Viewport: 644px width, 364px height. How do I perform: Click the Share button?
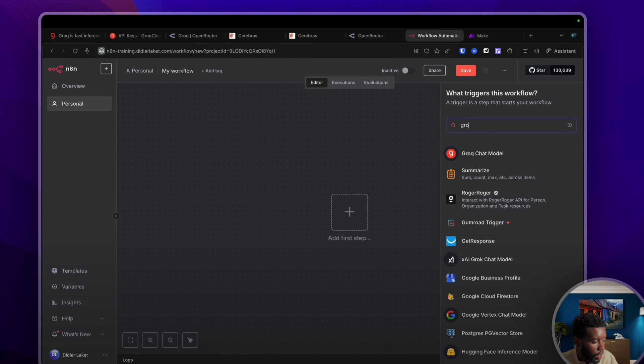434,71
